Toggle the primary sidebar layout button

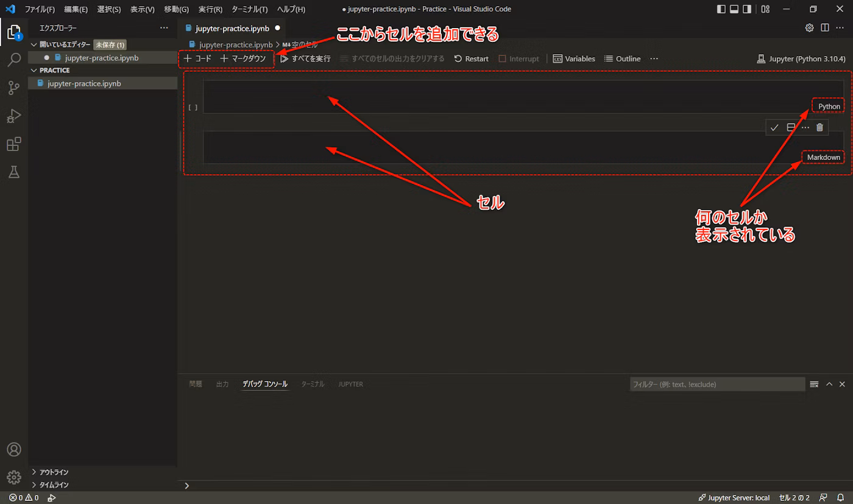point(721,9)
